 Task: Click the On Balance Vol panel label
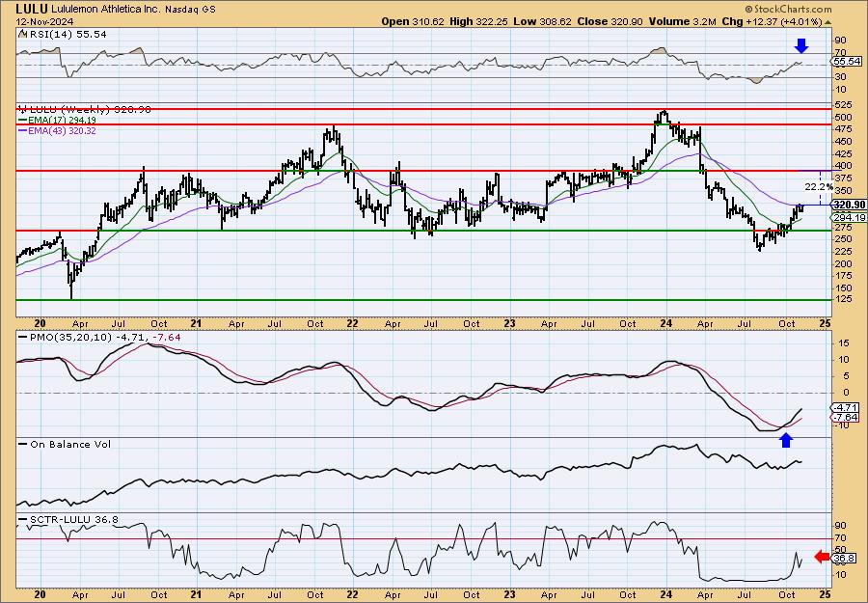70,444
